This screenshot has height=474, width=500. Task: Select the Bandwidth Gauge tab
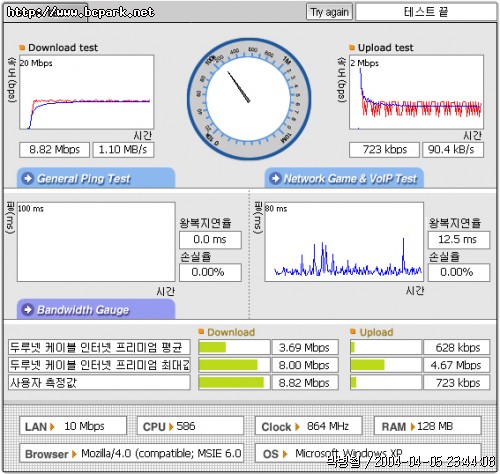coord(96,309)
